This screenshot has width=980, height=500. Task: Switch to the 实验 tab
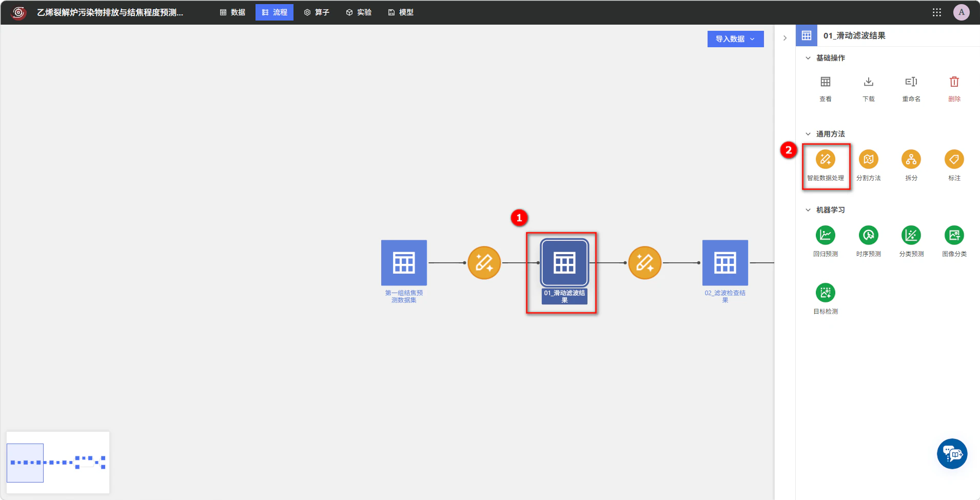click(x=359, y=12)
